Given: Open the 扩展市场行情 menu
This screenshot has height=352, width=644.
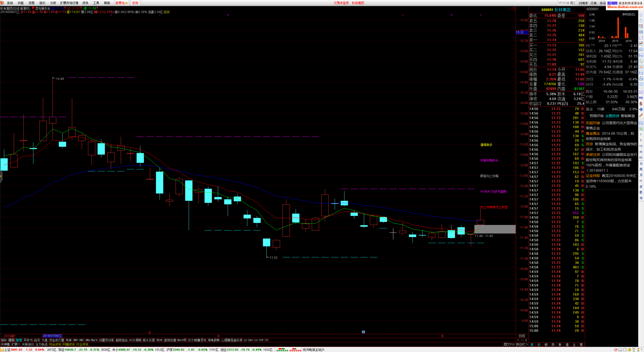Looking at the screenshot, I should [69, 3].
